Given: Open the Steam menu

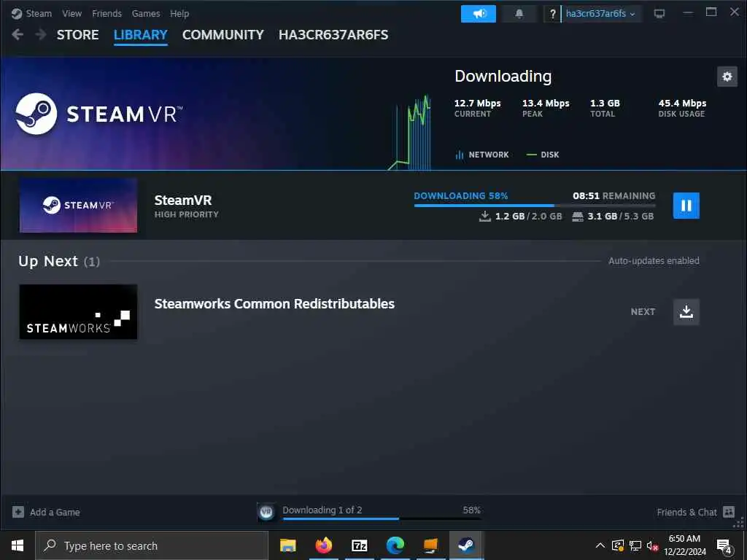Looking at the screenshot, I should click(39, 13).
